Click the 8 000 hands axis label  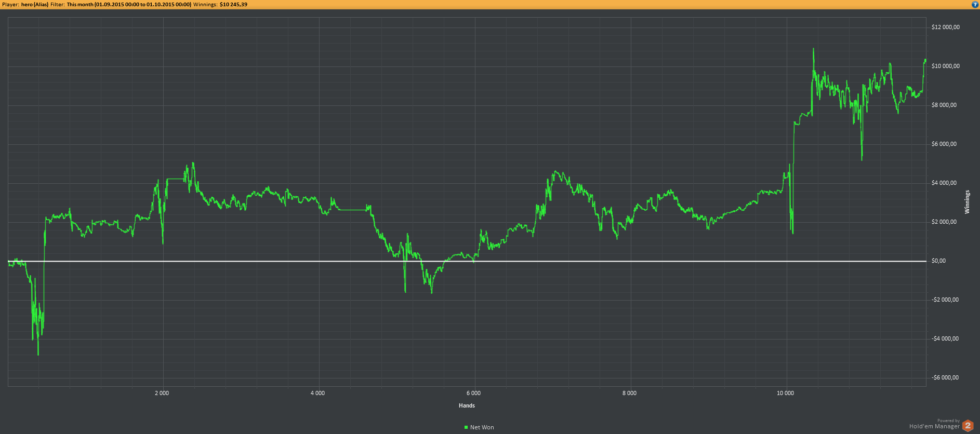(x=630, y=393)
